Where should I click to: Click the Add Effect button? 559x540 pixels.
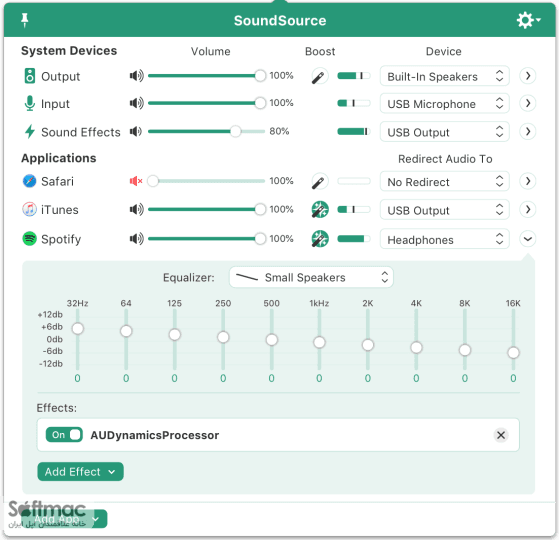click(x=80, y=472)
